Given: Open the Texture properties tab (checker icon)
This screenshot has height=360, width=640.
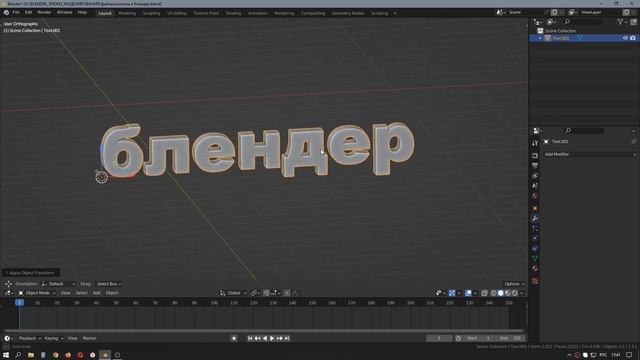Looking at the screenshot, I should (535, 281).
